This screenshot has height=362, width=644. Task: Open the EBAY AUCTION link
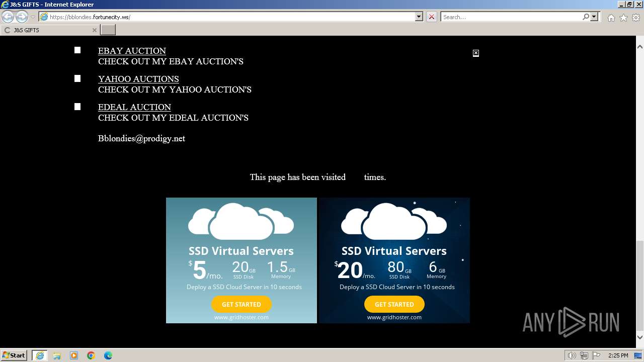132,51
